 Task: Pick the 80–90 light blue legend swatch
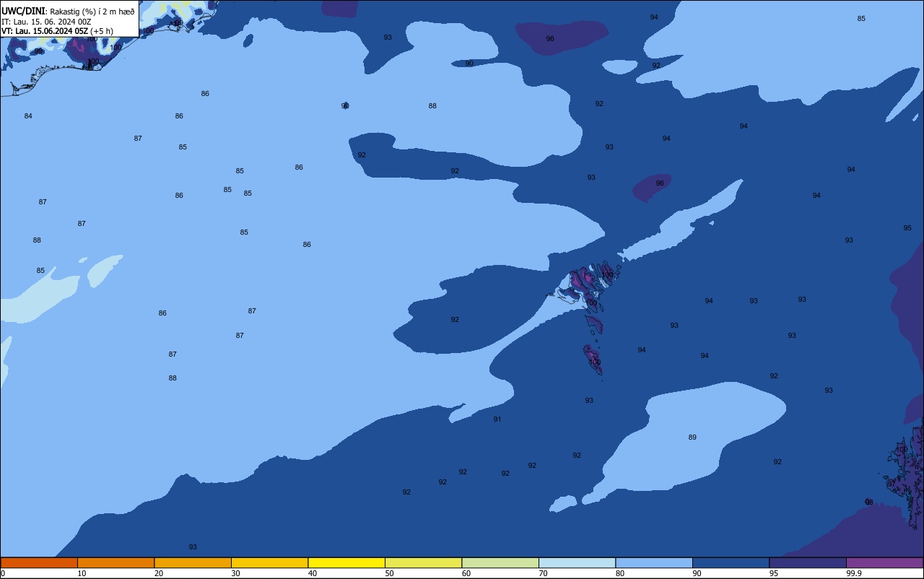pos(654,562)
